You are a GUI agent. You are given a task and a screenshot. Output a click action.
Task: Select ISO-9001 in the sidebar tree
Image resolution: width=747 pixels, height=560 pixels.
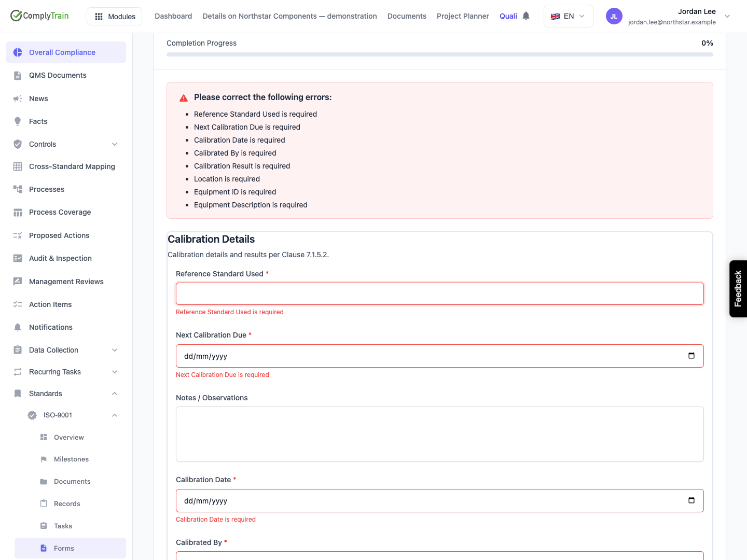click(58, 415)
